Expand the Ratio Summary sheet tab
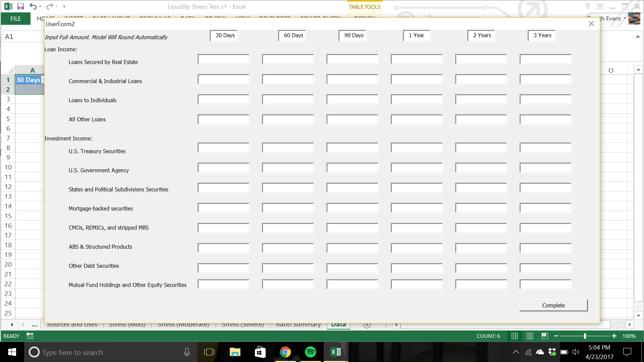Screen dimensions: 644x362 299,324
